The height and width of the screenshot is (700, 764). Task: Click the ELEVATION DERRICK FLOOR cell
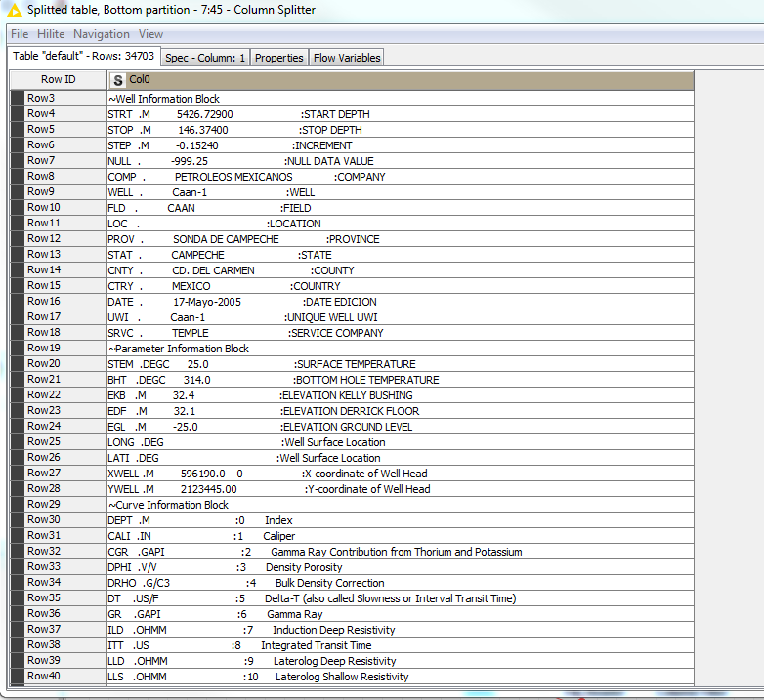(401, 411)
